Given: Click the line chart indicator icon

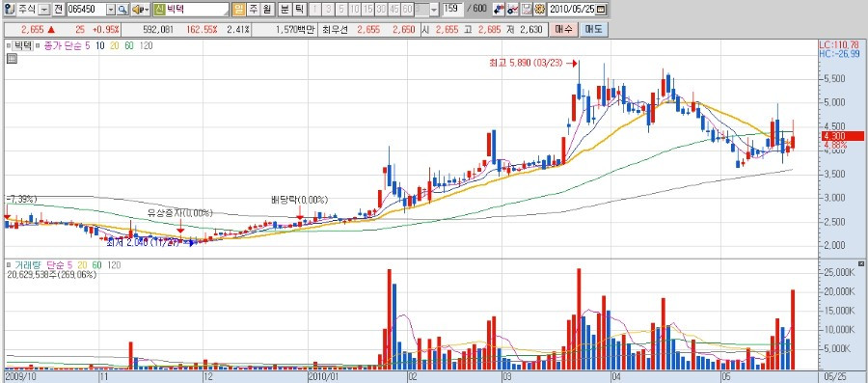Looking at the screenshot, I should pyautogui.click(x=512, y=10).
